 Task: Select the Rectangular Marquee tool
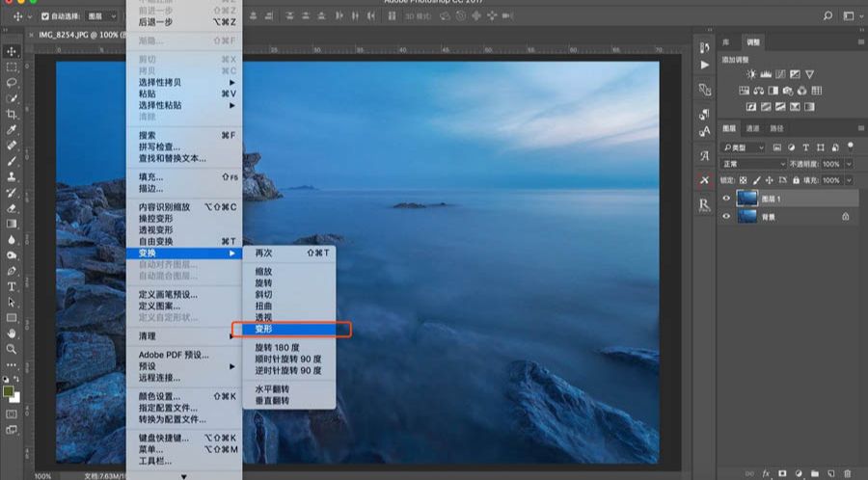click(11, 67)
